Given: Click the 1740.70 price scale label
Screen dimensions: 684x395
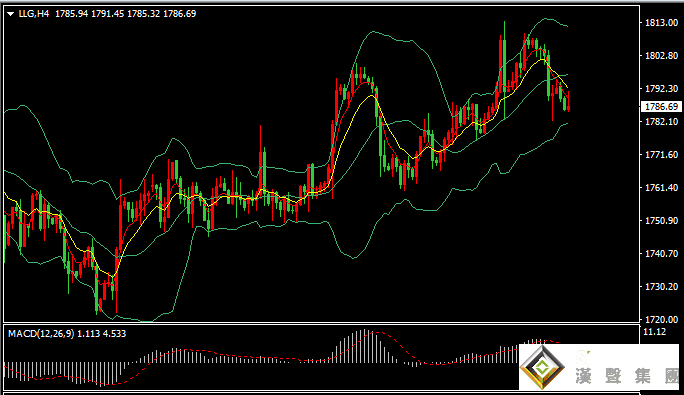Looking at the screenshot, I should [x=661, y=254].
